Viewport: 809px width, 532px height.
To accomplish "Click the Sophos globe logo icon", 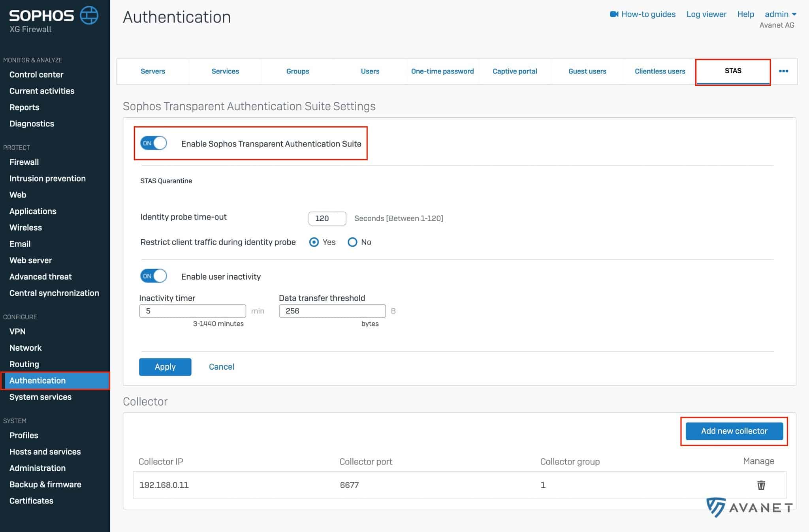I will (x=89, y=15).
